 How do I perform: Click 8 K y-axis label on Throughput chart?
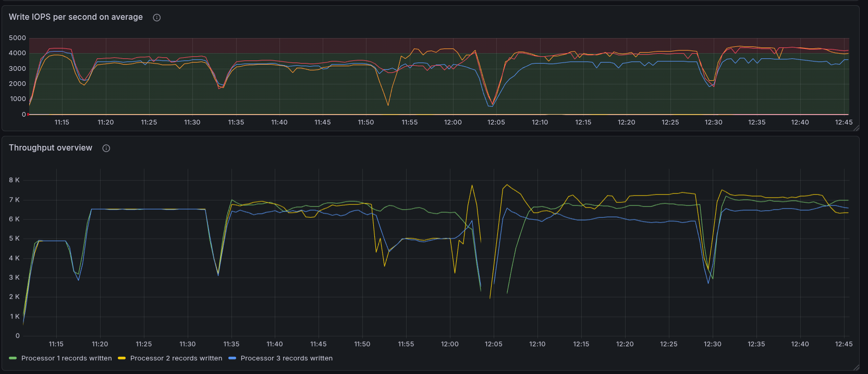point(14,180)
